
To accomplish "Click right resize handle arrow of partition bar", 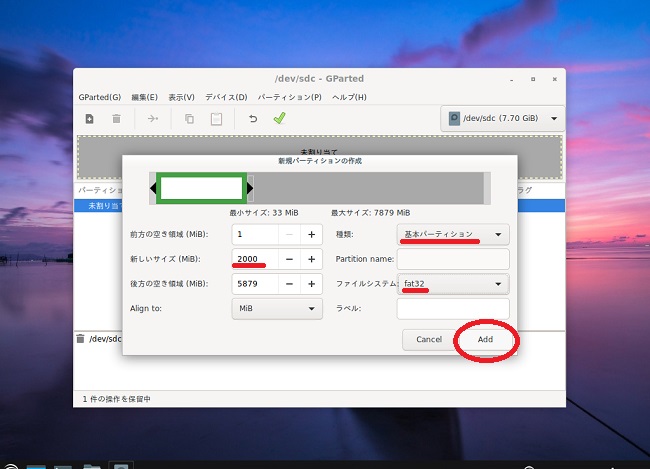I will click(250, 188).
